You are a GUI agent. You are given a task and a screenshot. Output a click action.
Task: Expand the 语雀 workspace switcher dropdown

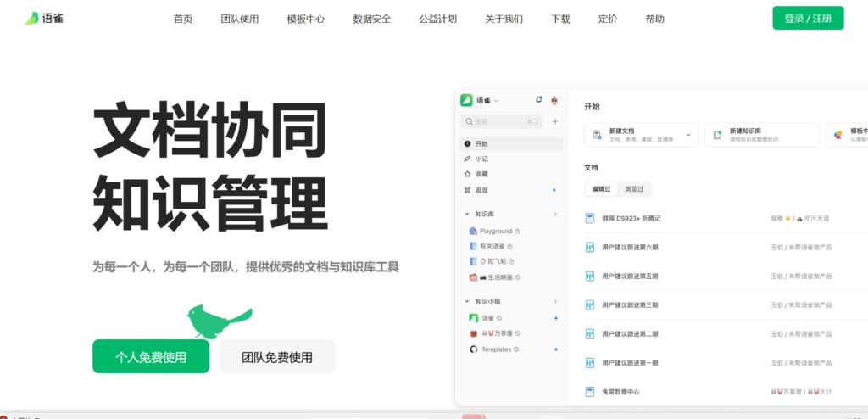point(497,100)
